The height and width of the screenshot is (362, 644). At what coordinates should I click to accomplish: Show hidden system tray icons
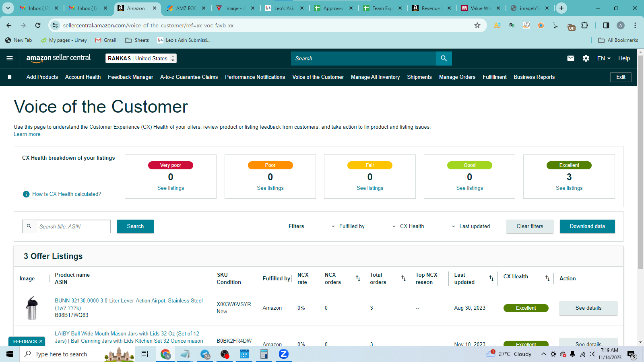pos(543,354)
